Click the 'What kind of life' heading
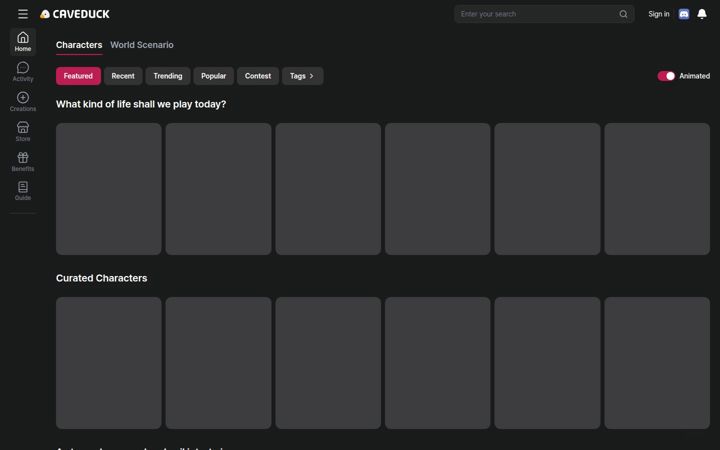 coord(141,104)
